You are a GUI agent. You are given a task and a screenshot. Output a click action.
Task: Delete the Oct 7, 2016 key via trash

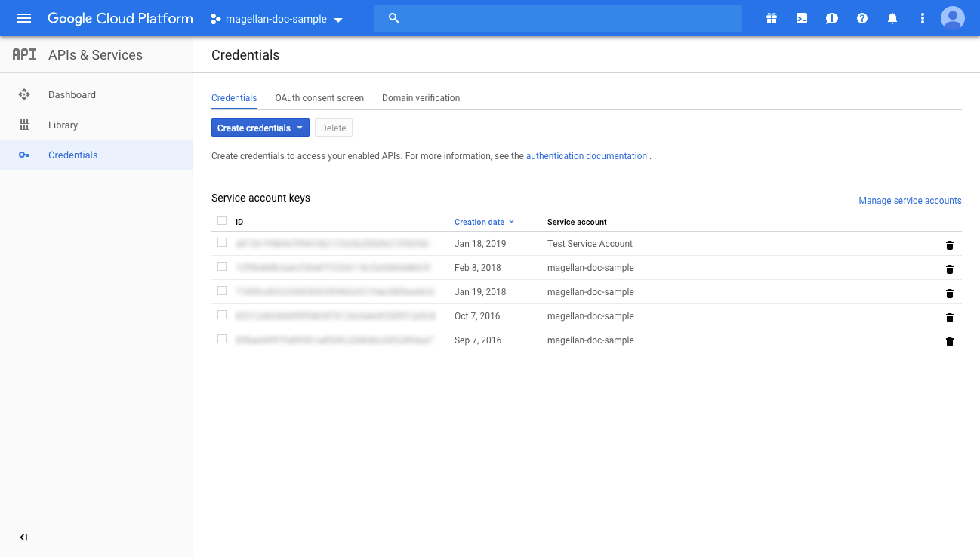(950, 318)
